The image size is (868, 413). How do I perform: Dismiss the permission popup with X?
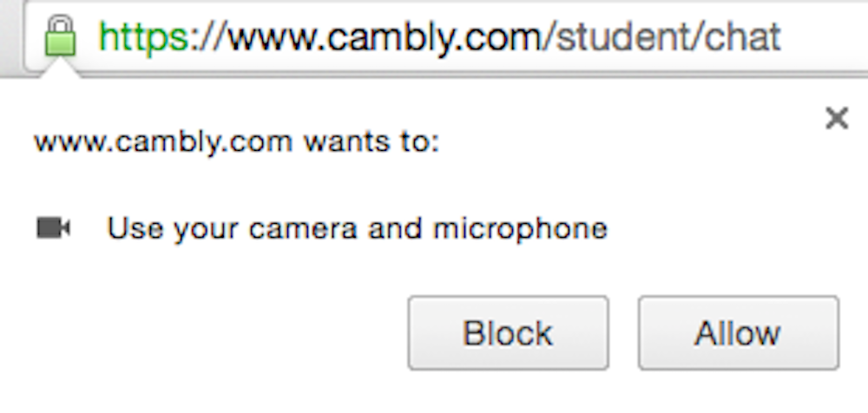pyautogui.click(x=836, y=119)
